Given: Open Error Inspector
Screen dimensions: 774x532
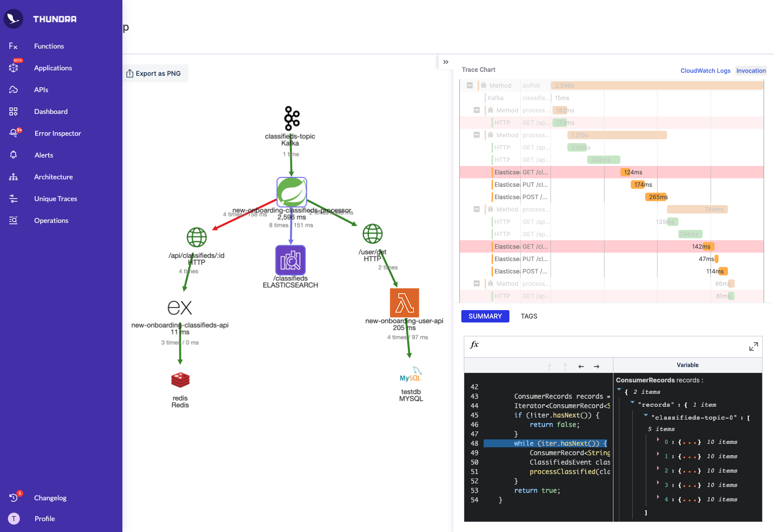Looking at the screenshot, I should coord(58,133).
